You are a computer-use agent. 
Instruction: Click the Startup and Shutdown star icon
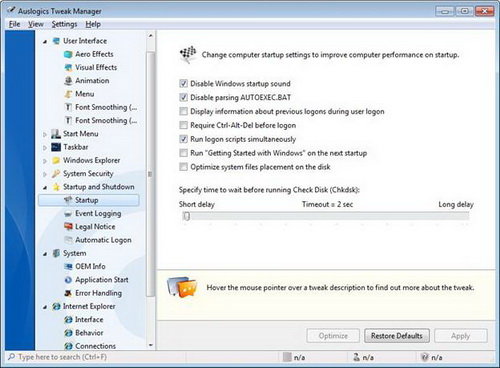pos(56,187)
